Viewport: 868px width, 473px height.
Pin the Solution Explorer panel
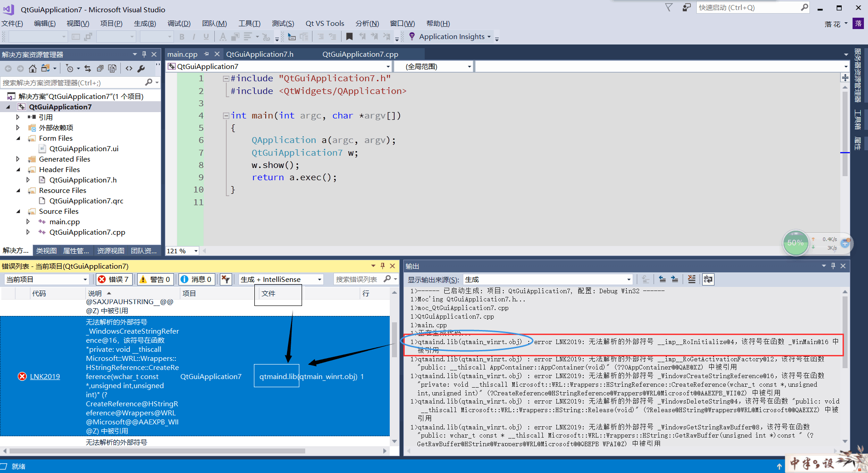pyautogui.click(x=144, y=54)
